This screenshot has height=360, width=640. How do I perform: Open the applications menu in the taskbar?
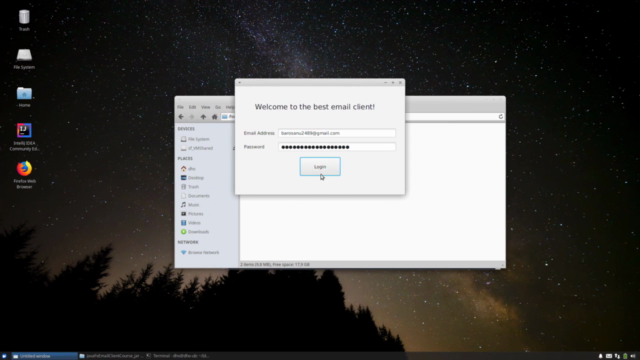[x=4, y=356]
